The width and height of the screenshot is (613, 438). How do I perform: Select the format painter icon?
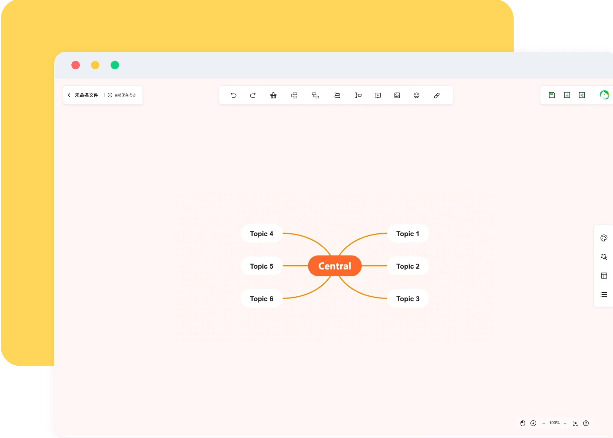(273, 95)
